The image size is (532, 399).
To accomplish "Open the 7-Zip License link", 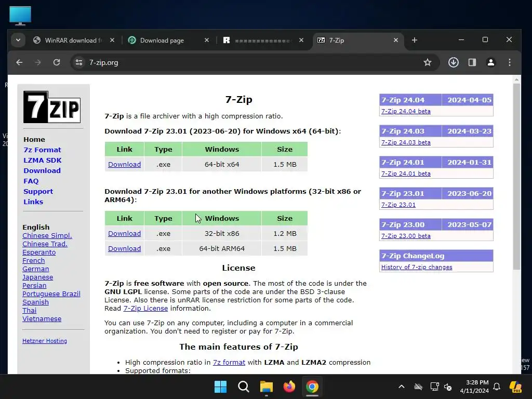I will (x=145, y=309).
